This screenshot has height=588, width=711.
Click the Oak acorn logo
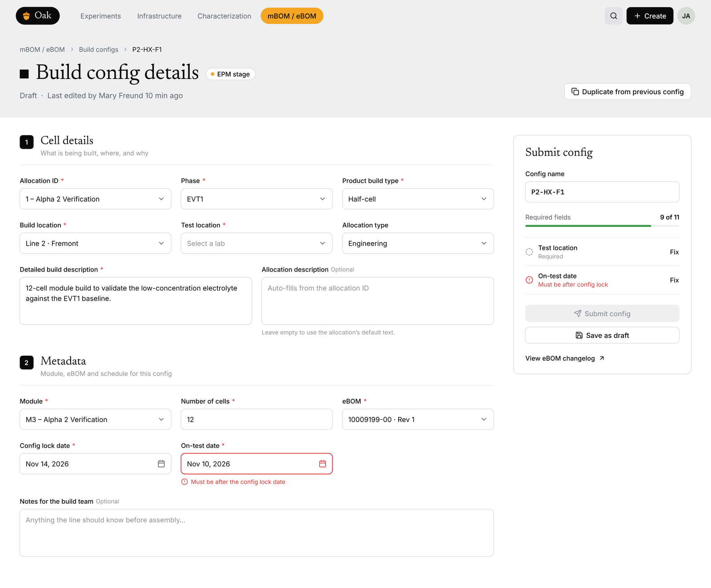(38, 16)
